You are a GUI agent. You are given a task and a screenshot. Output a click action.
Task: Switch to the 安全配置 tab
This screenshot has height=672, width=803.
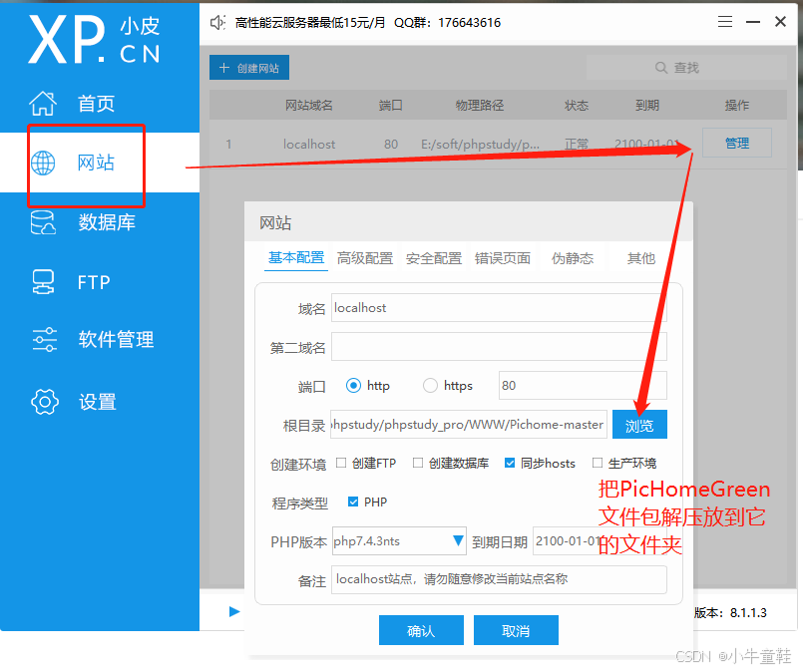tap(434, 258)
